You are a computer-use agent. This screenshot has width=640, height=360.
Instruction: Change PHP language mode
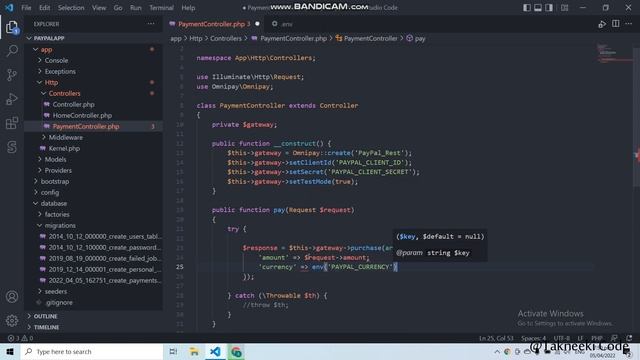click(x=597, y=338)
